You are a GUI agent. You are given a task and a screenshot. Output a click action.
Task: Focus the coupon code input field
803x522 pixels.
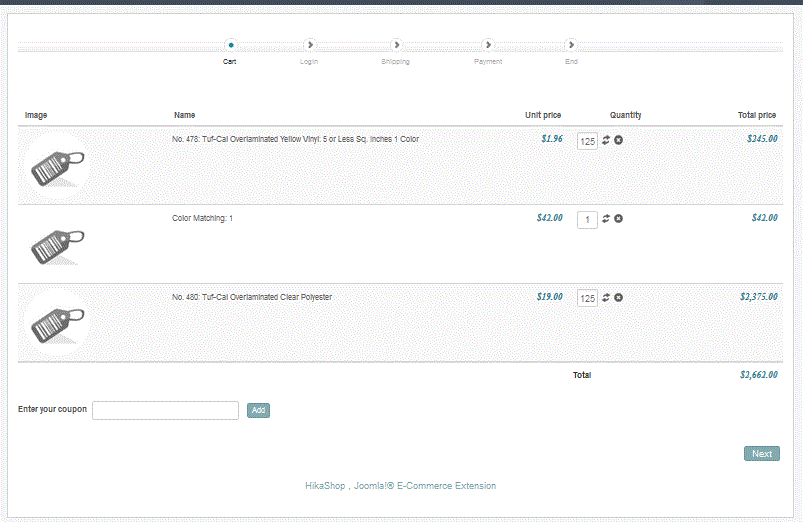[x=165, y=410]
